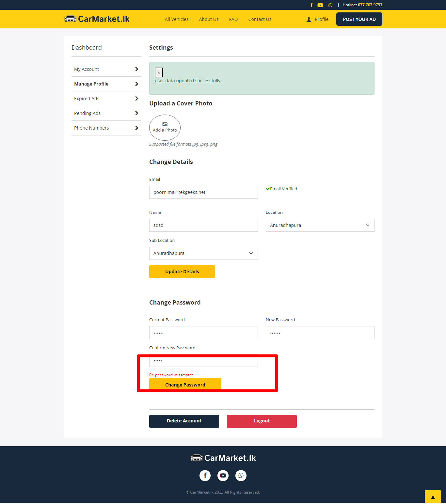Dismiss the success alert message
Screen dimensions: 446x504
point(159,72)
